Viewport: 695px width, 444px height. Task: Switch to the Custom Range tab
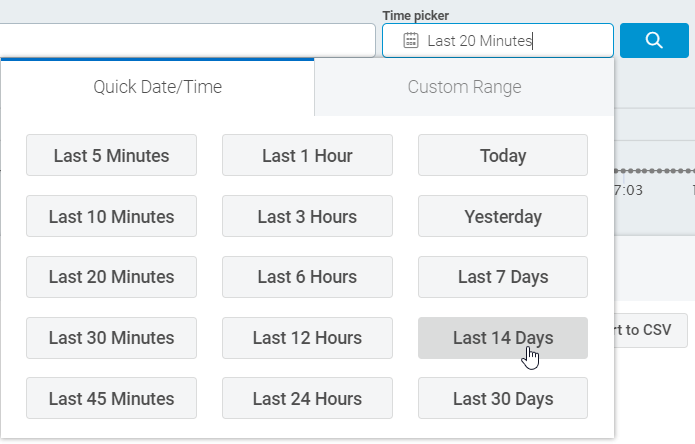tap(464, 87)
